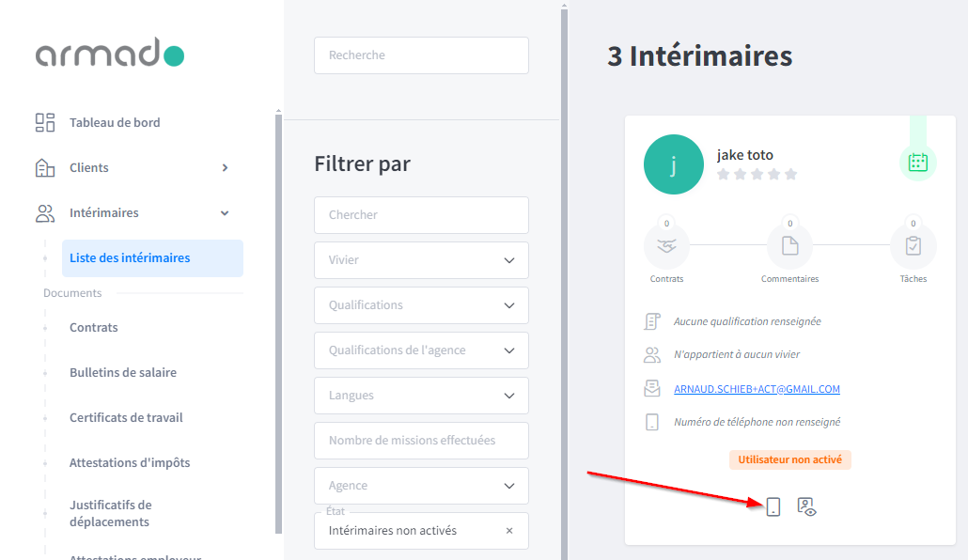Viewport: 968px width, 560px height.
Task: Open the Vivier dropdown
Action: (x=421, y=260)
